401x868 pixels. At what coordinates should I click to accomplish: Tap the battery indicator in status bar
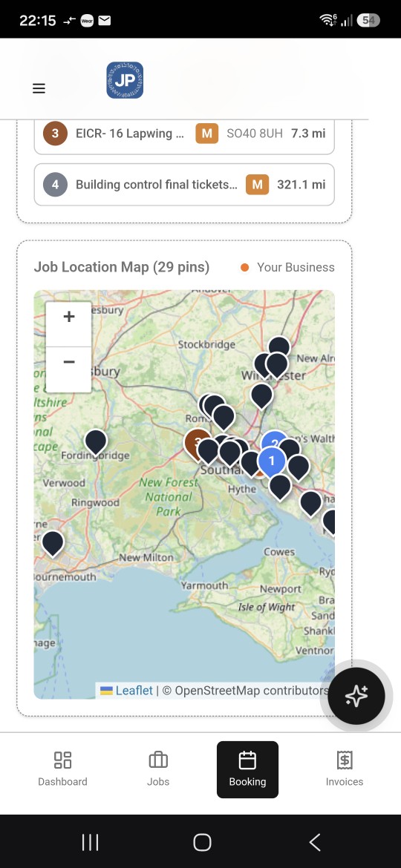369,21
